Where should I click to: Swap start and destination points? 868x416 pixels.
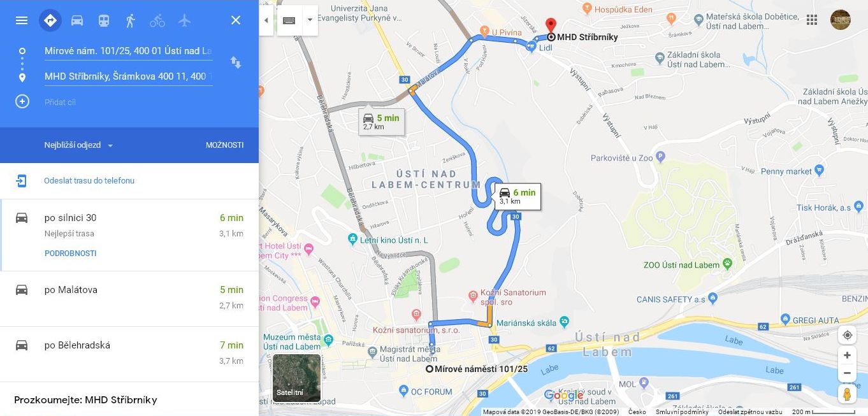point(236,62)
